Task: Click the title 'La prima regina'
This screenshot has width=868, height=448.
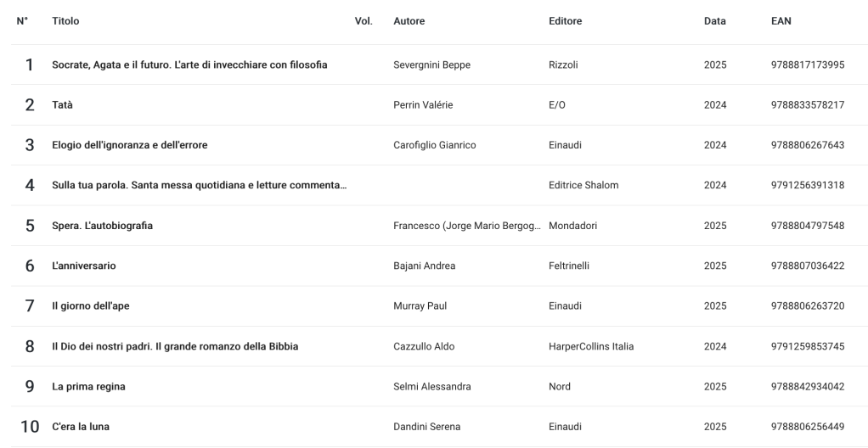Action: [x=88, y=387]
